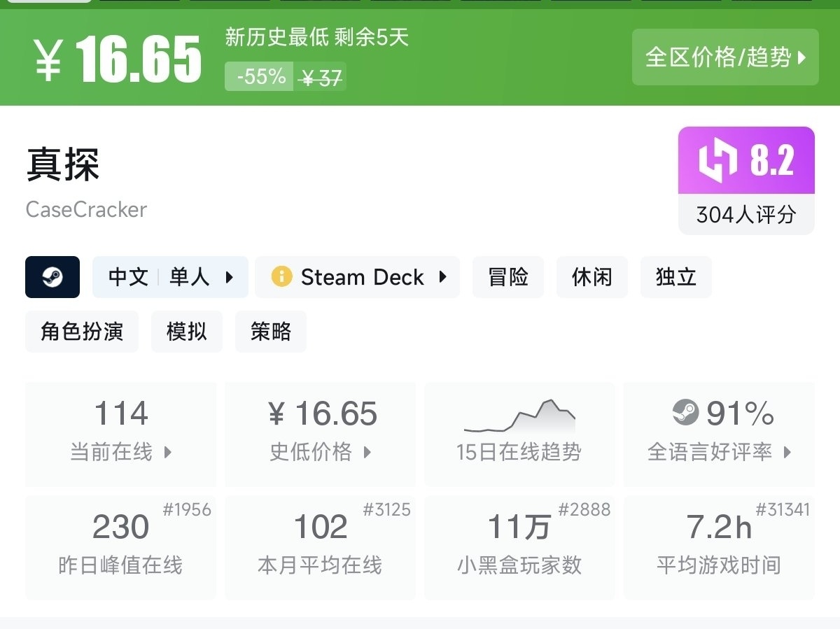Image resolution: width=840 pixels, height=629 pixels.
Task: Expand all-region price trends arrow
Action: [x=802, y=57]
